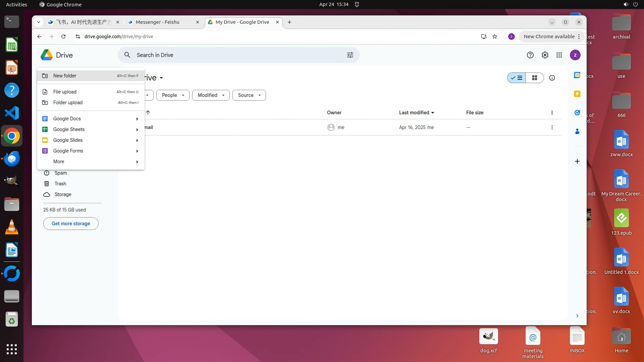
Task: Open the Modified filter dropdown
Action: pyautogui.click(x=211, y=95)
